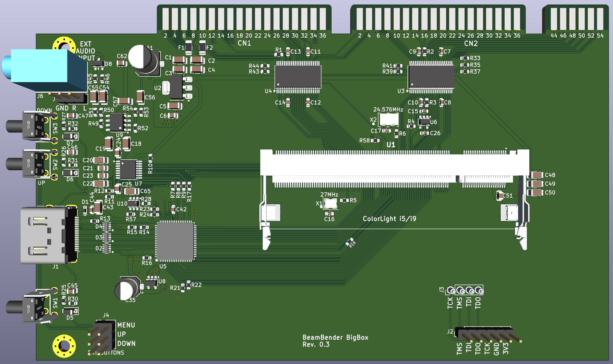Select capacitor C42
613x364 pixels.
click(x=173, y=209)
